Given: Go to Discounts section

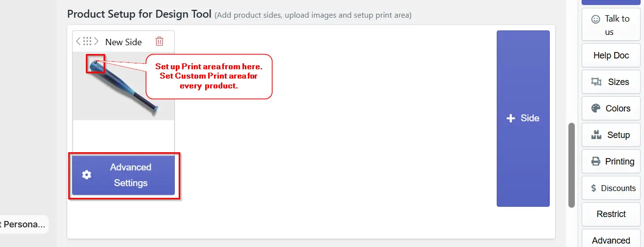Looking at the screenshot, I should [x=611, y=188].
